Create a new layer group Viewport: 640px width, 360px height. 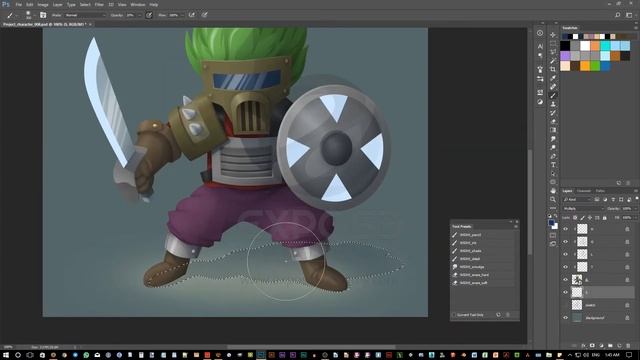(x=610, y=345)
